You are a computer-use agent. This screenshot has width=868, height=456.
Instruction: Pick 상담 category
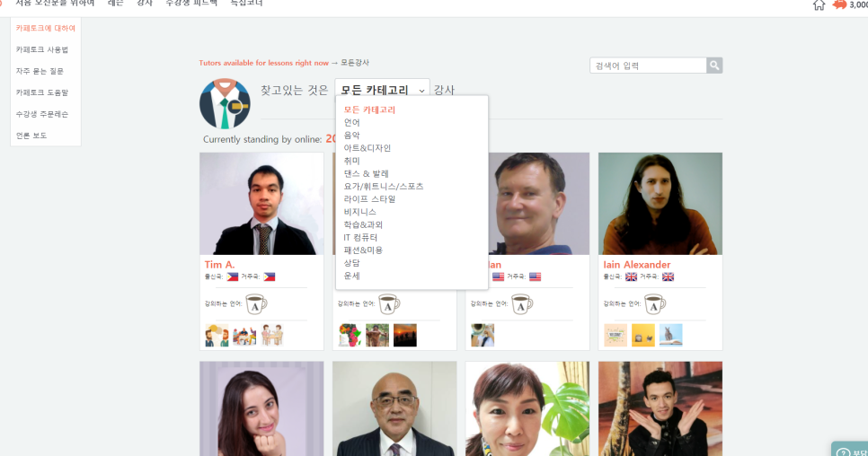point(351,262)
